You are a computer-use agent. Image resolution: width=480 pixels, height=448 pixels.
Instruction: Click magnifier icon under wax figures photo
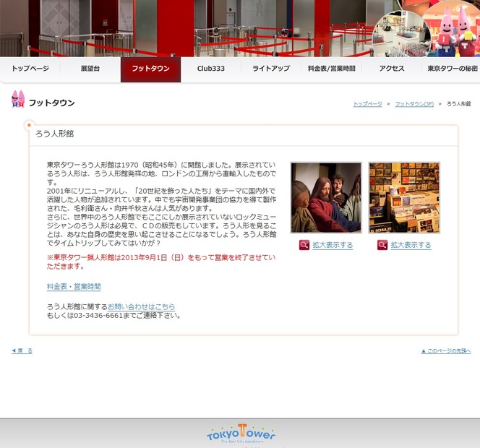pyautogui.click(x=304, y=245)
